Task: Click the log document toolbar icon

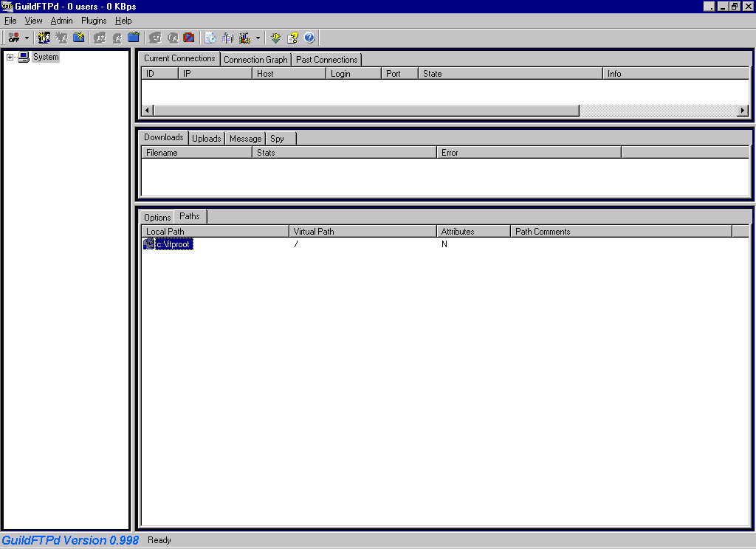Action: 210,38
